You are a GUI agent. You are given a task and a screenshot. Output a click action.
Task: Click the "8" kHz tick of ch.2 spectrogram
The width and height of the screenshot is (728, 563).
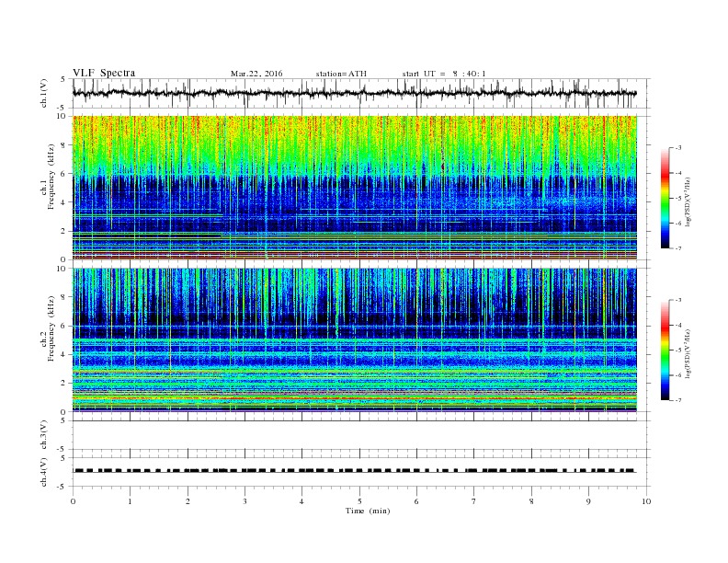pos(65,297)
